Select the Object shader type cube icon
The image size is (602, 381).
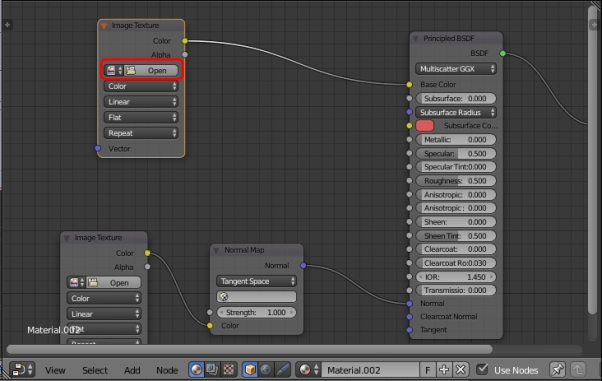tap(250, 370)
